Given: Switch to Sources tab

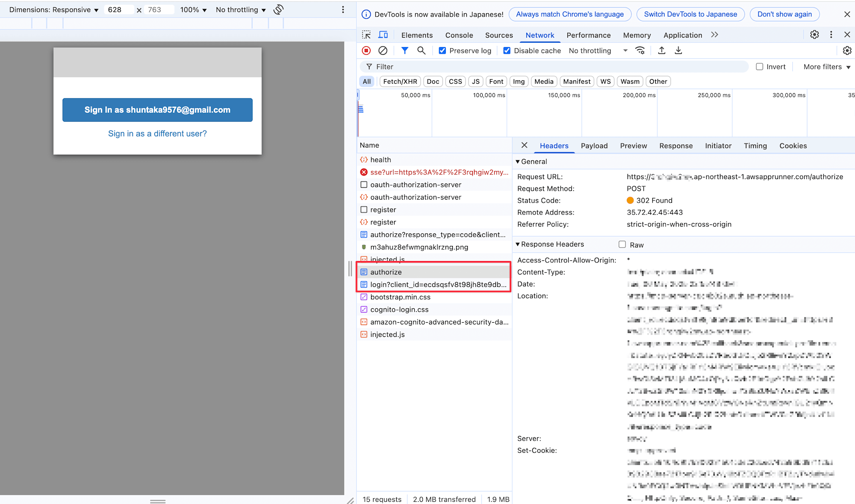Looking at the screenshot, I should (499, 35).
